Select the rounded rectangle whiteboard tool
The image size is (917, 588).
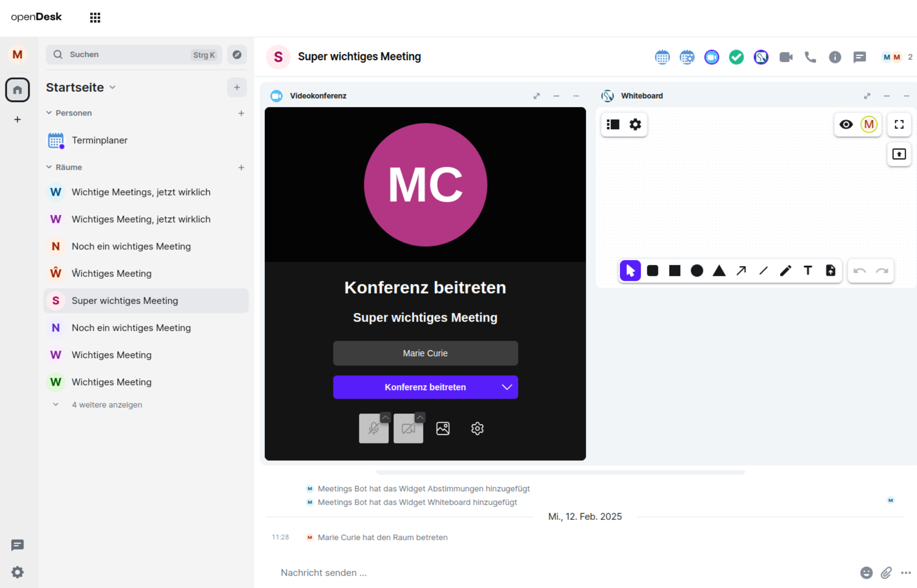coord(653,271)
